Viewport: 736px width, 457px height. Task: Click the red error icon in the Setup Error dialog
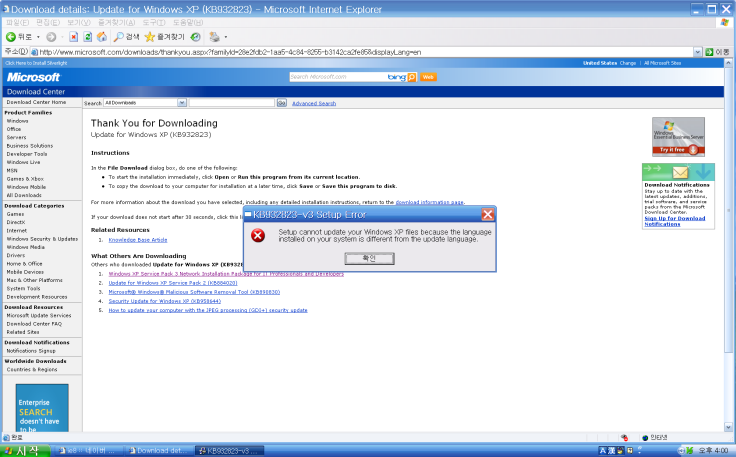pos(258,235)
